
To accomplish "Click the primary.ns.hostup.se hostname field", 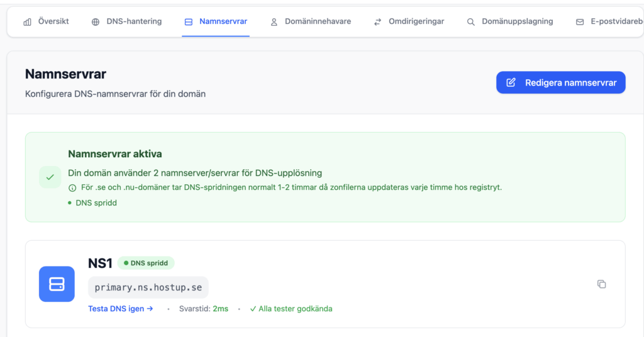I will pos(148,287).
